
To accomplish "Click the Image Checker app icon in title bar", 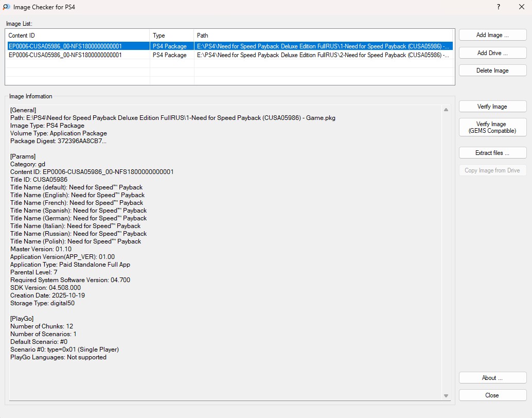I will click(x=6, y=7).
